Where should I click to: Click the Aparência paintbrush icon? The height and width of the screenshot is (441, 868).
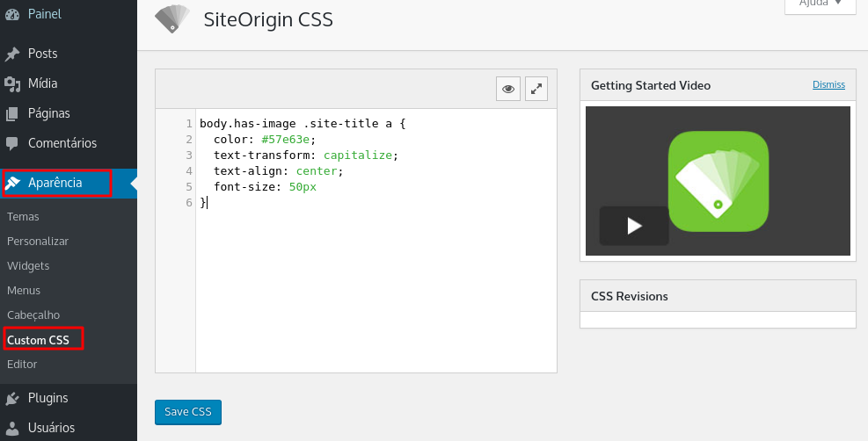pyautogui.click(x=12, y=184)
